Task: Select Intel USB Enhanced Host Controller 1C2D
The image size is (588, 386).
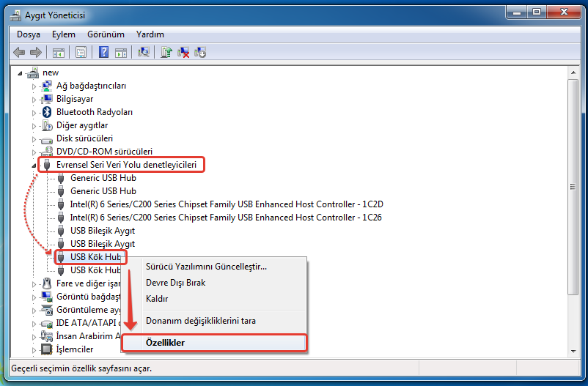Action: (x=226, y=204)
